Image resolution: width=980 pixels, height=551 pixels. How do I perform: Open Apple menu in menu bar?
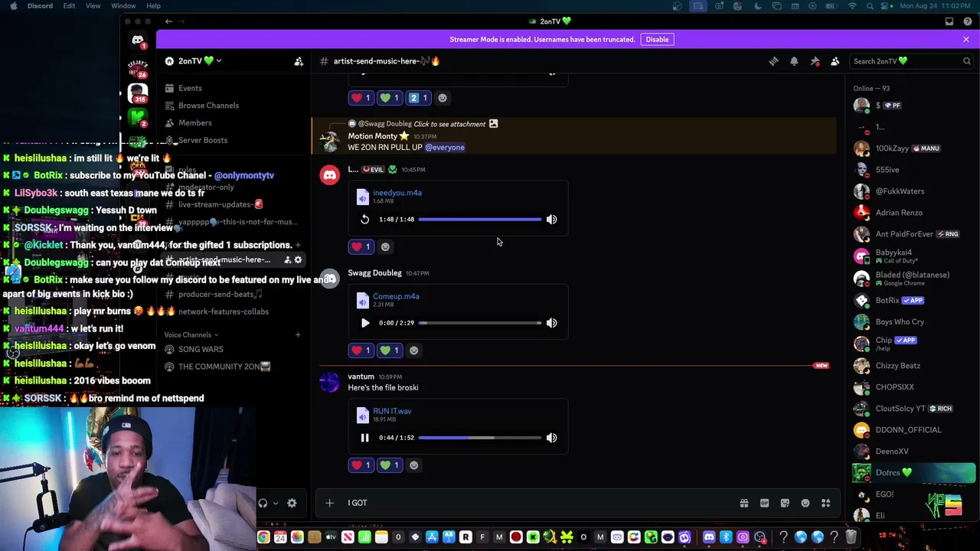13,6
